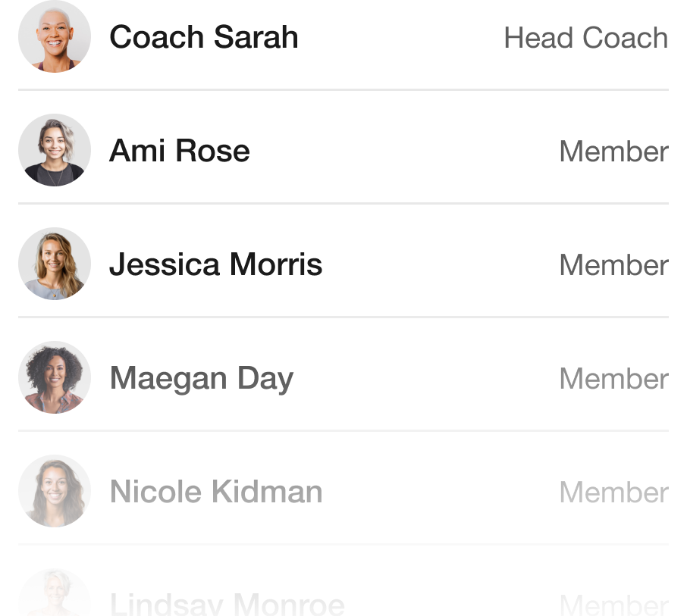
Task: Select Lindsay Monroe's Member role label
Action: (x=614, y=604)
